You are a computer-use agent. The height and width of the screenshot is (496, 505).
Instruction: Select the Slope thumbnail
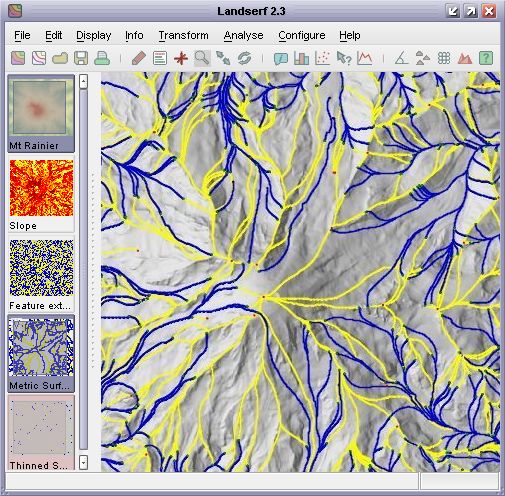(41, 195)
